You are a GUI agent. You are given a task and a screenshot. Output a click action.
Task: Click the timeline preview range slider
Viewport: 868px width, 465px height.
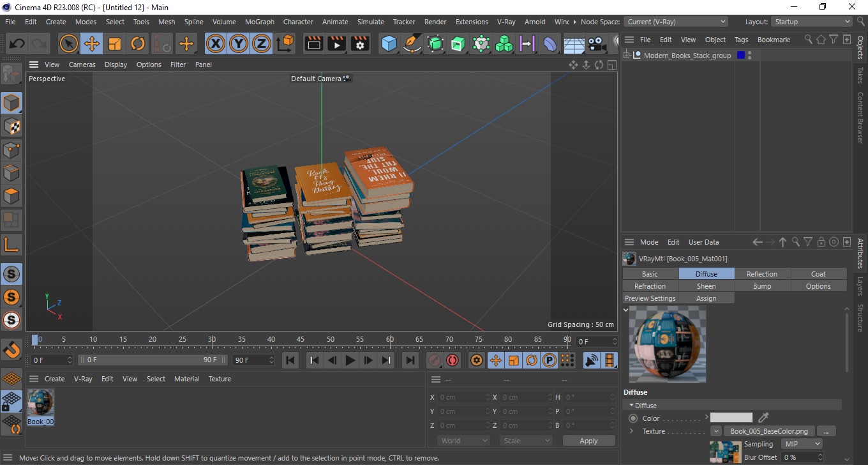pos(152,360)
